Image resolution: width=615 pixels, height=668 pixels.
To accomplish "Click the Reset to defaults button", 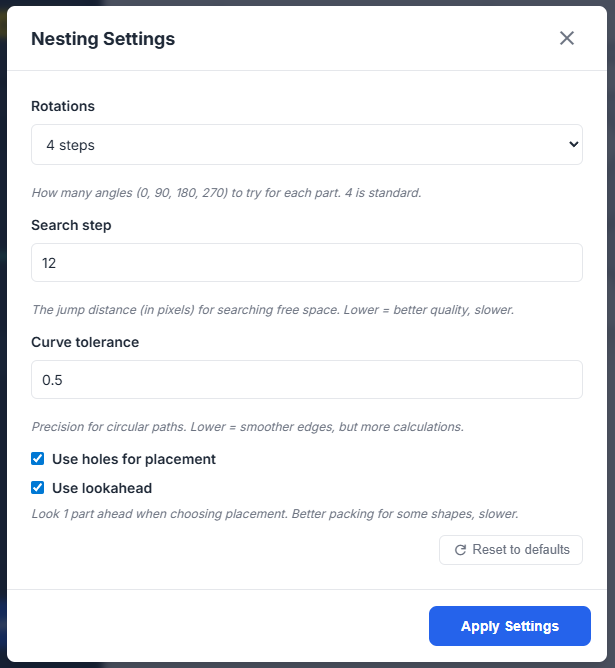I will coord(511,550).
